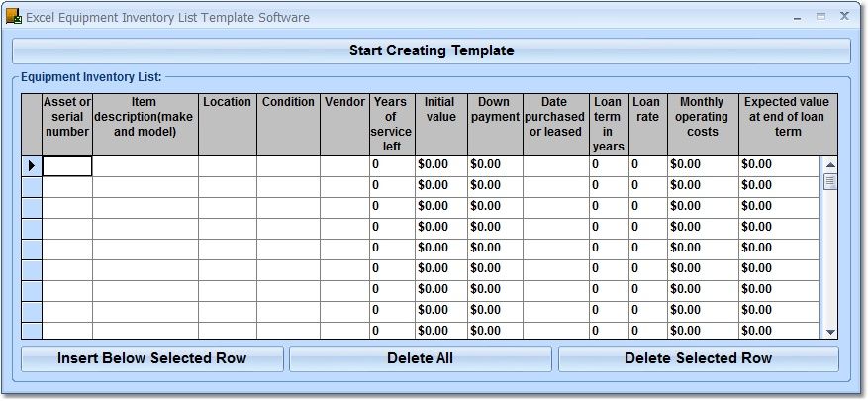Screen dimensions: 868x401
Task: Click the Initial value column header
Action: (441, 125)
